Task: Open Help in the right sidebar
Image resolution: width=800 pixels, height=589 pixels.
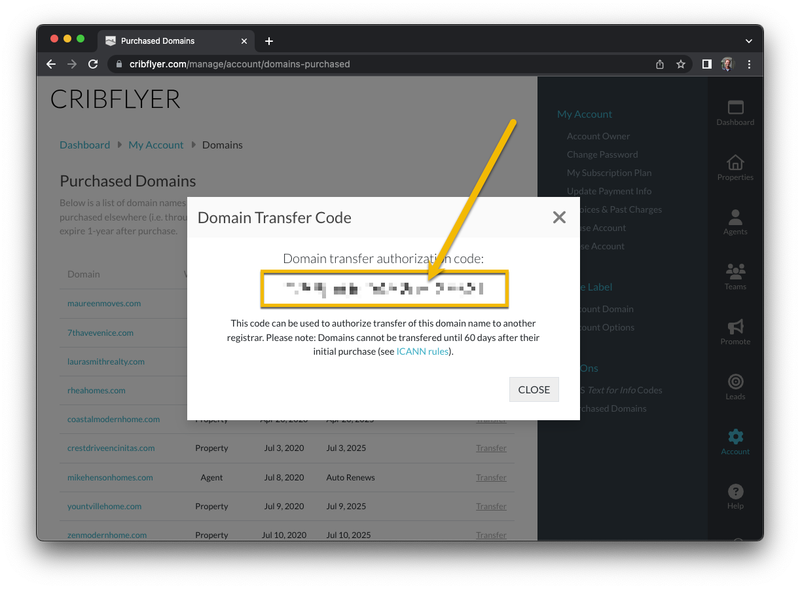Action: point(735,497)
